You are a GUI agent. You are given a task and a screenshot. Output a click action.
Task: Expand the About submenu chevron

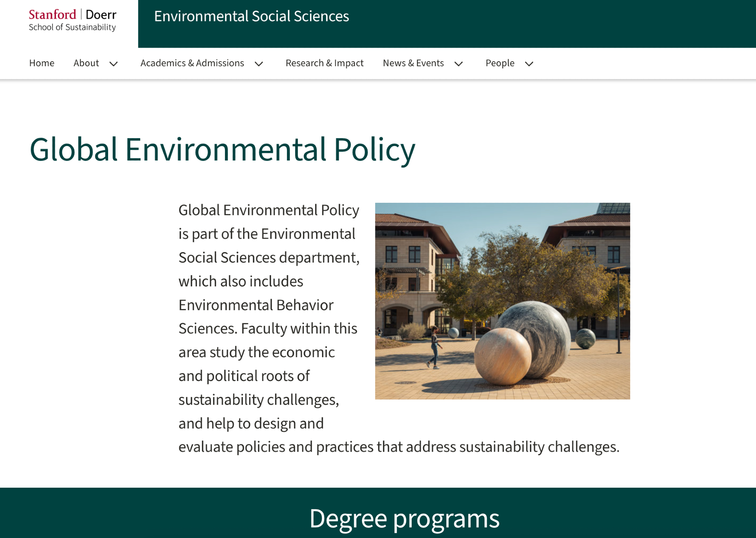(x=113, y=64)
